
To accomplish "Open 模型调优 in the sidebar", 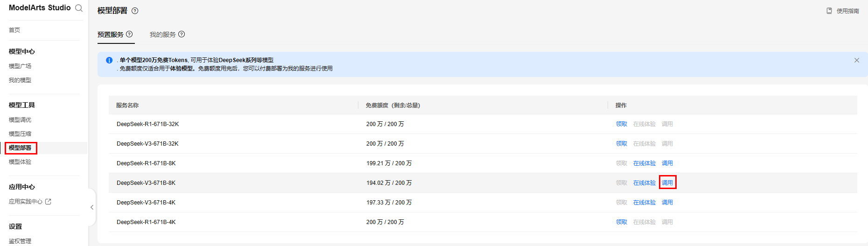I will click(20, 120).
